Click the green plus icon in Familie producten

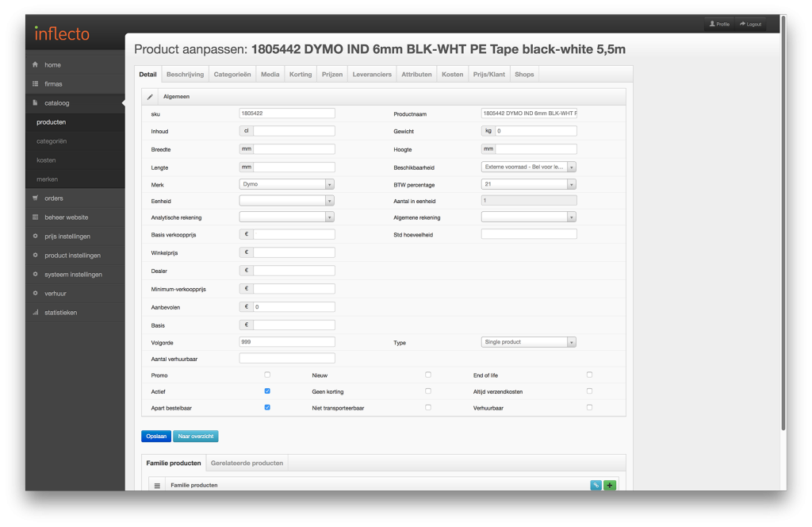pyautogui.click(x=609, y=485)
